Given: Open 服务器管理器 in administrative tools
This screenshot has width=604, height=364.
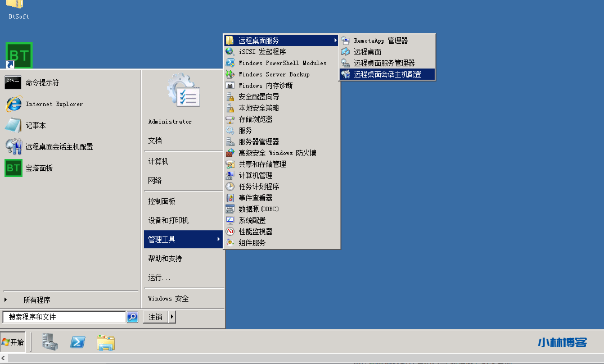Looking at the screenshot, I should pyautogui.click(x=259, y=142).
